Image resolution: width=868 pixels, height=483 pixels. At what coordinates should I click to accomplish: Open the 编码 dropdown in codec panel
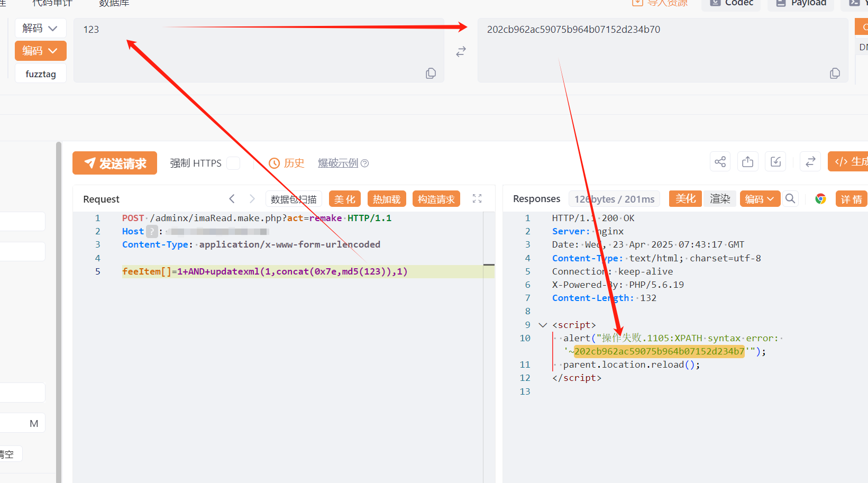40,51
